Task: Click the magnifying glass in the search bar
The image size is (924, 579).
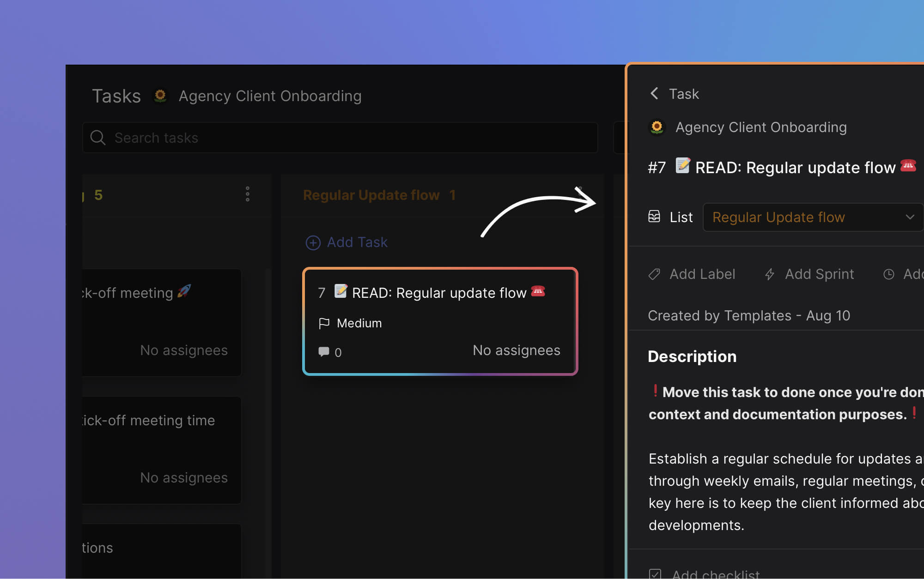Action: (98, 138)
